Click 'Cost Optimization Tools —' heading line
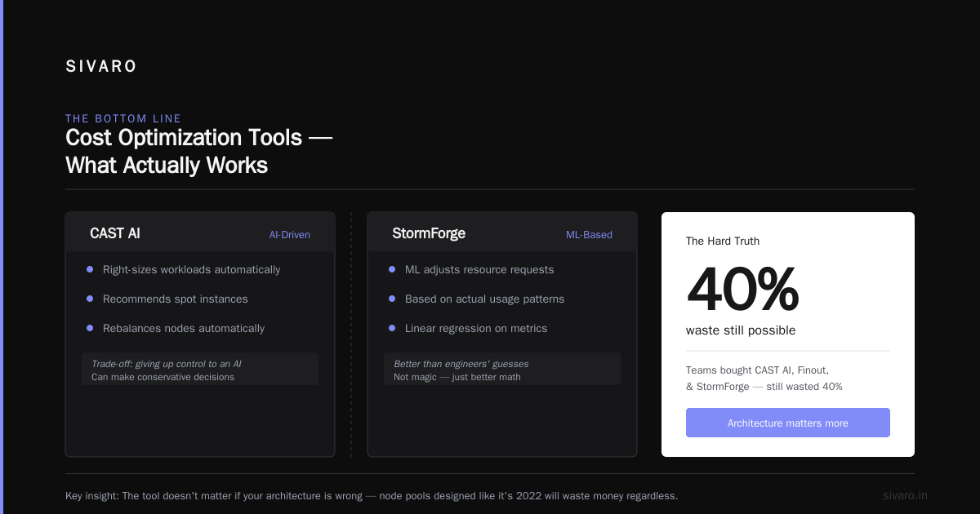This screenshot has width=980, height=514. pos(198,137)
